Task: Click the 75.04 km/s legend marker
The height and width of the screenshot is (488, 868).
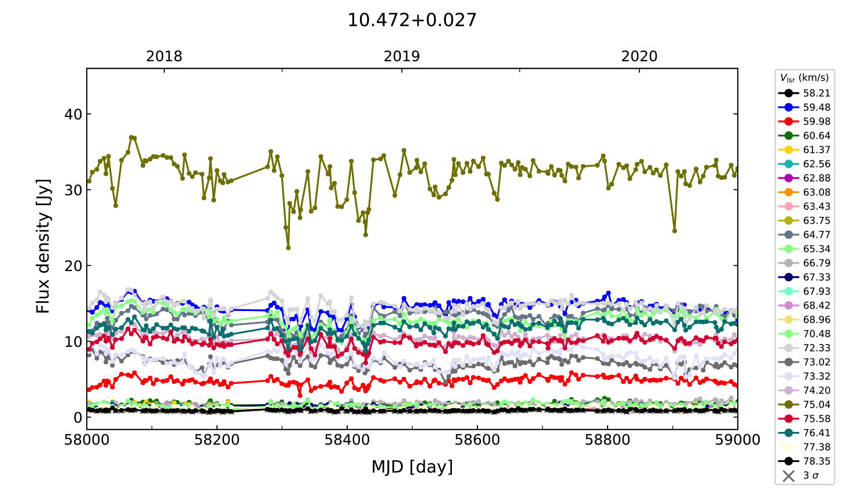Action: [788, 405]
